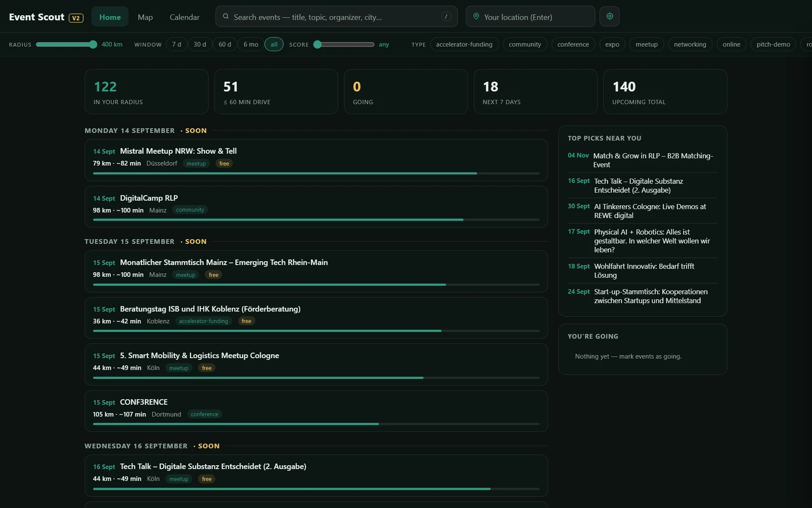
Task: Select the 60 d window option
Action: point(225,44)
